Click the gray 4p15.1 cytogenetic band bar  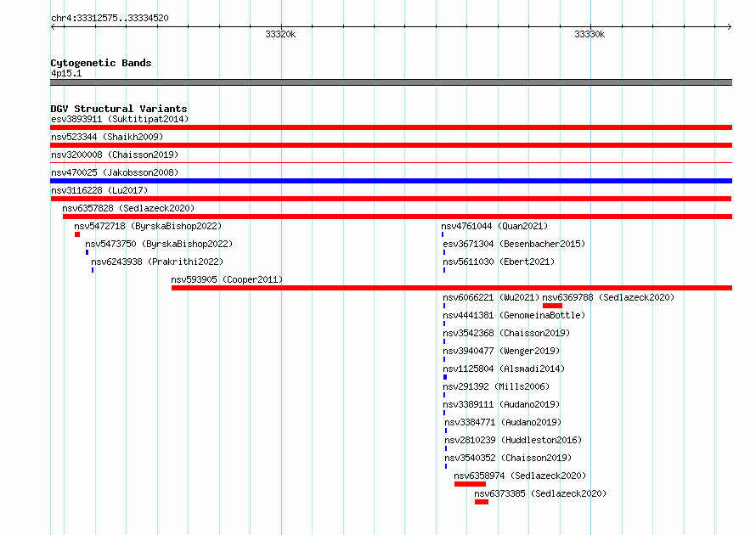tap(391, 82)
